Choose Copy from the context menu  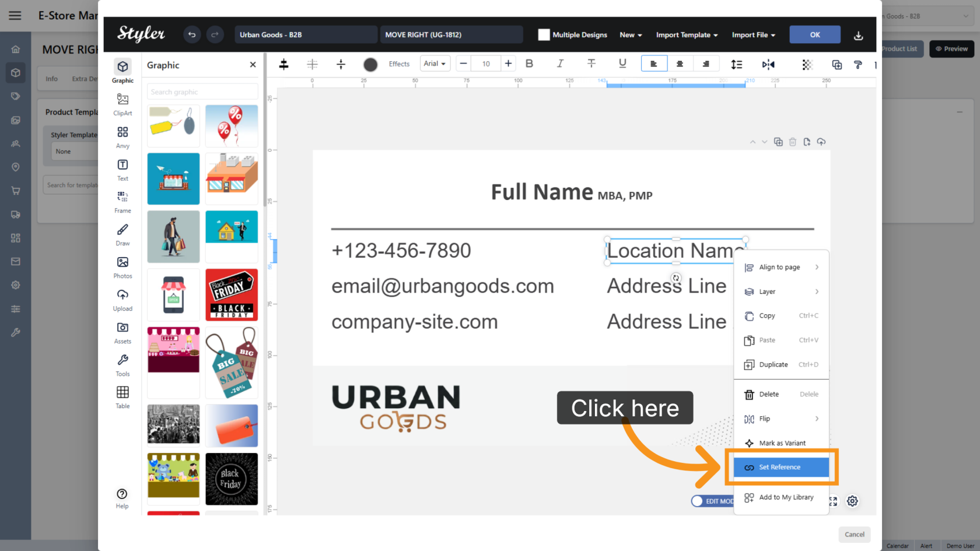point(781,315)
